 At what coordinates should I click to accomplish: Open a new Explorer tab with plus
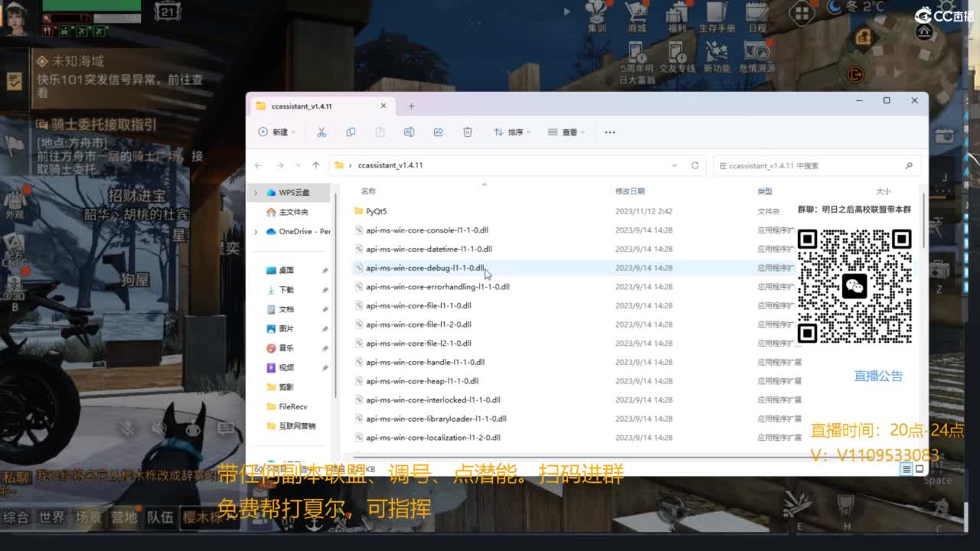[411, 106]
